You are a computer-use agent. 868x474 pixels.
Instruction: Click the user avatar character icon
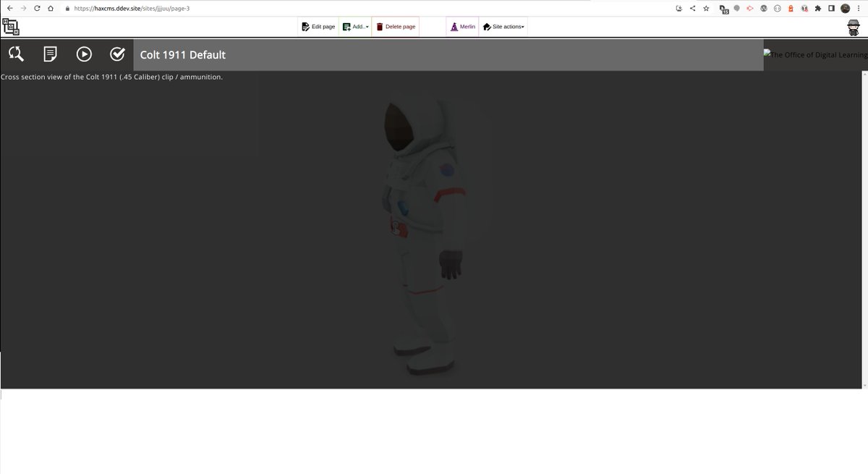pyautogui.click(x=854, y=27)
